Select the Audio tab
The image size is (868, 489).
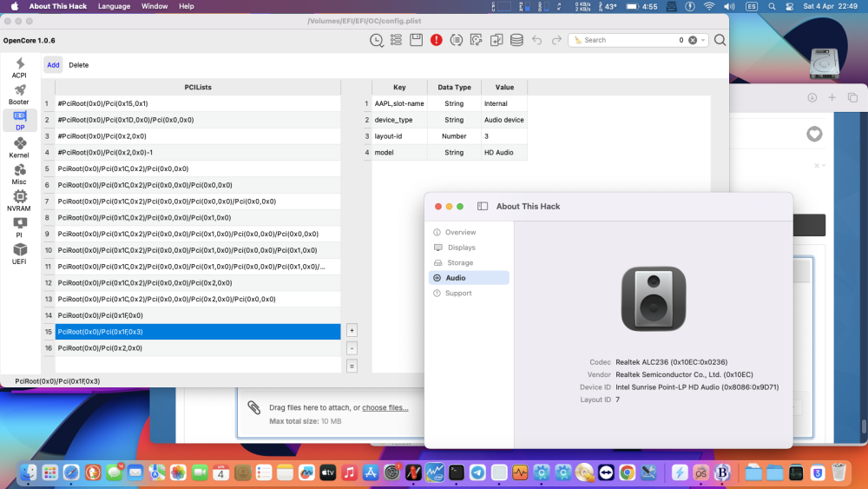(469, 278)
